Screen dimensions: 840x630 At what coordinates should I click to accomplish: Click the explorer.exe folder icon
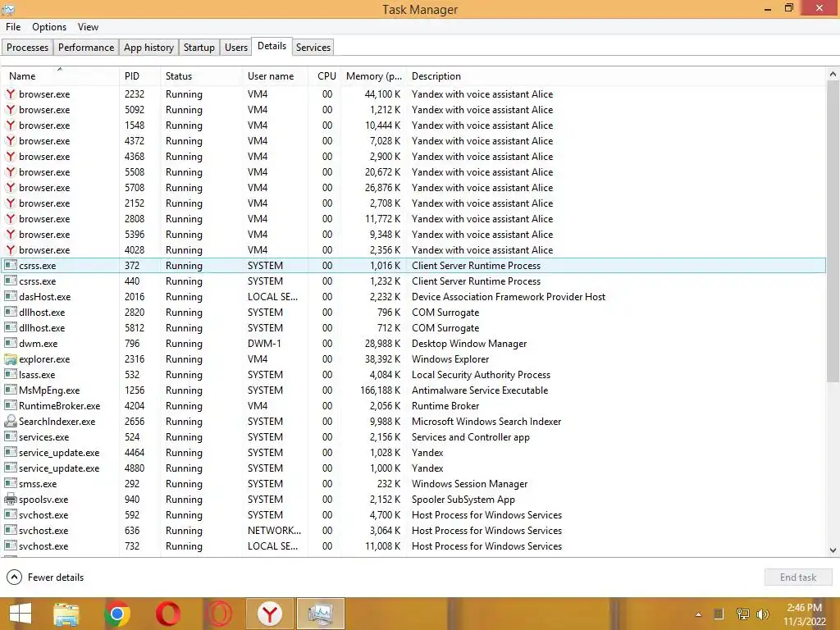(10, 359)
